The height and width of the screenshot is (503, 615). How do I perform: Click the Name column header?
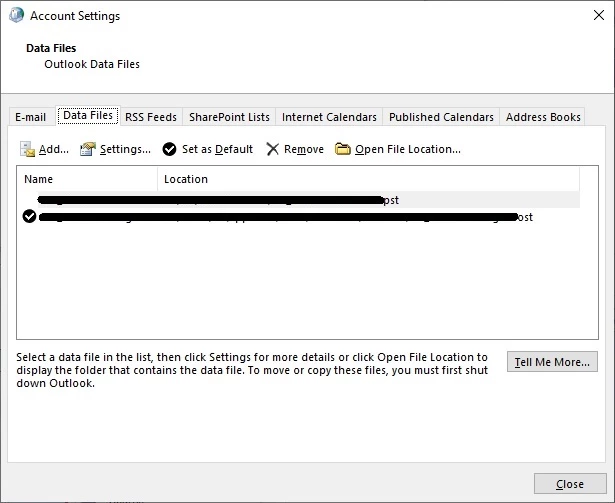point(87,179)
